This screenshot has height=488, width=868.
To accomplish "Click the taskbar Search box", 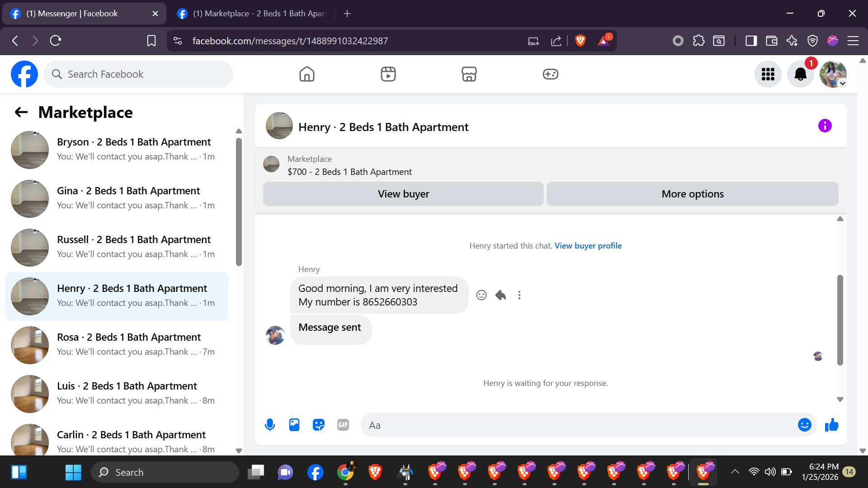I will click(165, 472).
